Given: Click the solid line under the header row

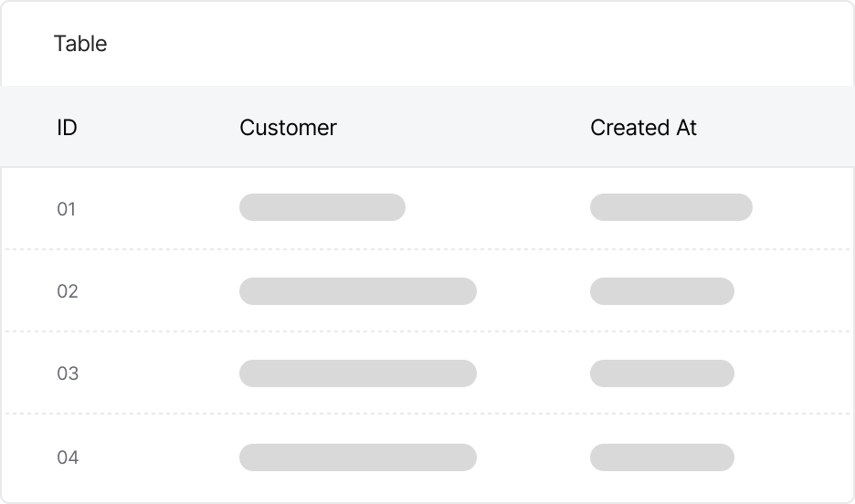Looking at the screenshot, I should [x=427, y=167].
